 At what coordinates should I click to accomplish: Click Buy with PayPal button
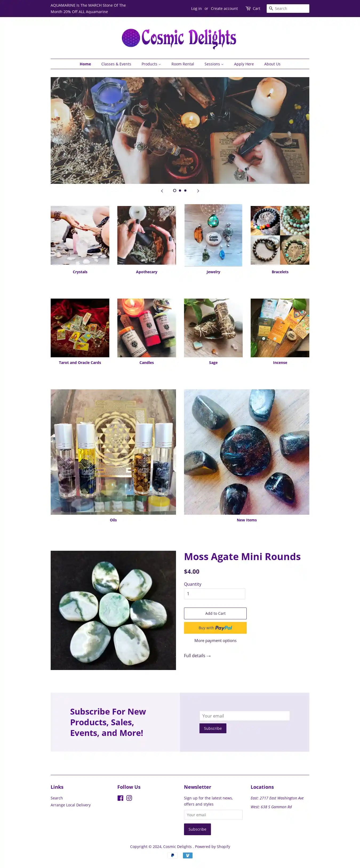[x=215, y=628]
